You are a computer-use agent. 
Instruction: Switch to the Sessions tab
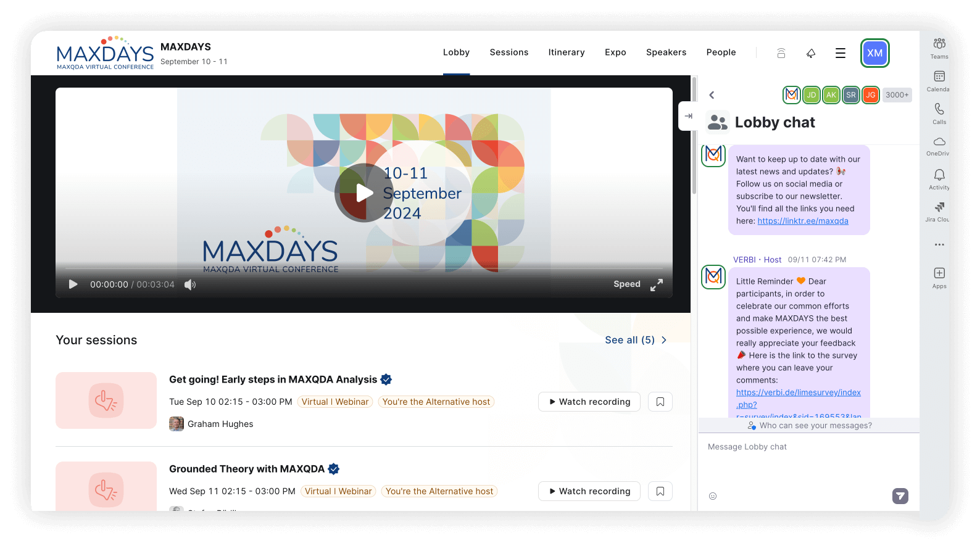click(509, 52)
